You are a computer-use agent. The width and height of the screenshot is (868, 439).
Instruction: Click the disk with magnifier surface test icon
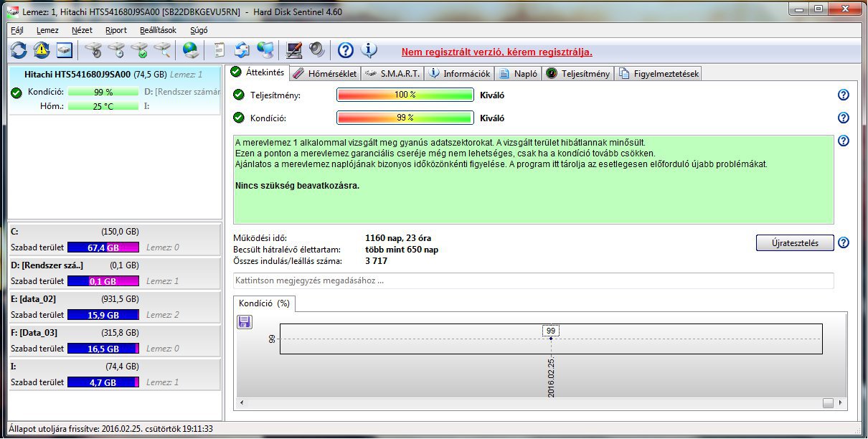pos(162,50)
